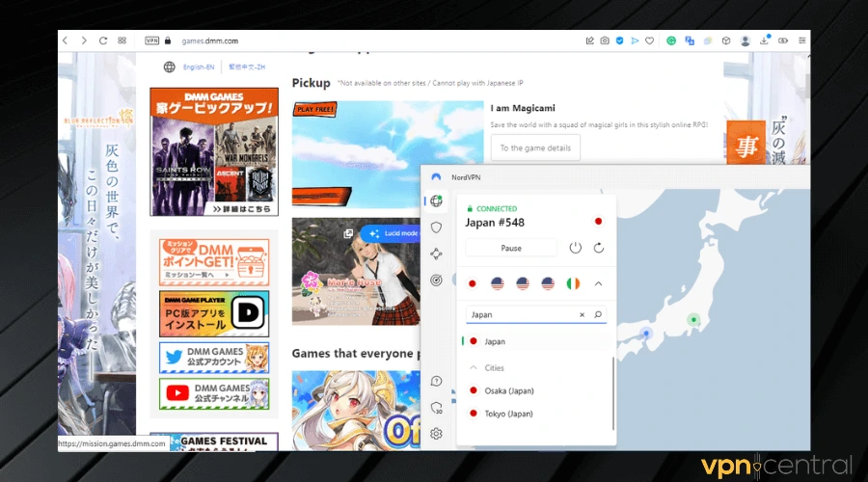Open the blue shield ad blocker
The image size is (868, 482).
click(619, 40)
